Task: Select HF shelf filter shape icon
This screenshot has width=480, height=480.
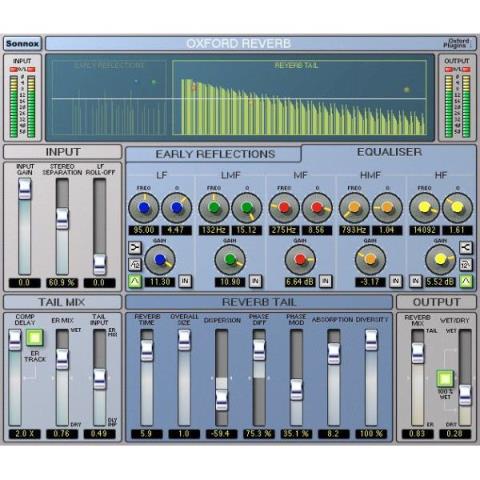Action: point(466,248)
